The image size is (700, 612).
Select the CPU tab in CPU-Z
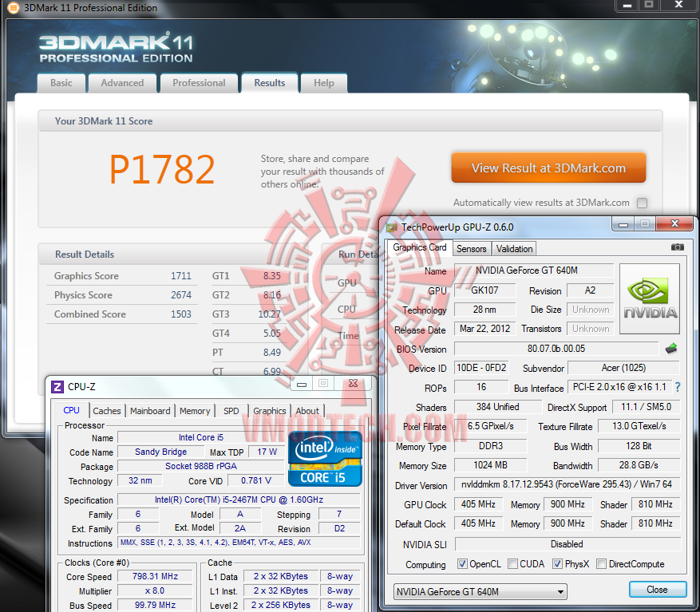[x=71, y=410]
